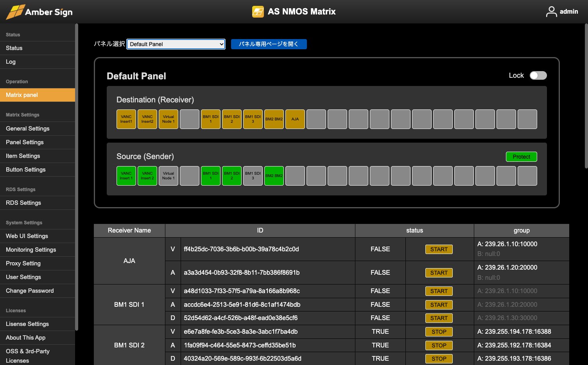Image resolution: width=588 pixels, height=365 pixels.
Task: Open the Default Panel dropdown
Action: 176,44
